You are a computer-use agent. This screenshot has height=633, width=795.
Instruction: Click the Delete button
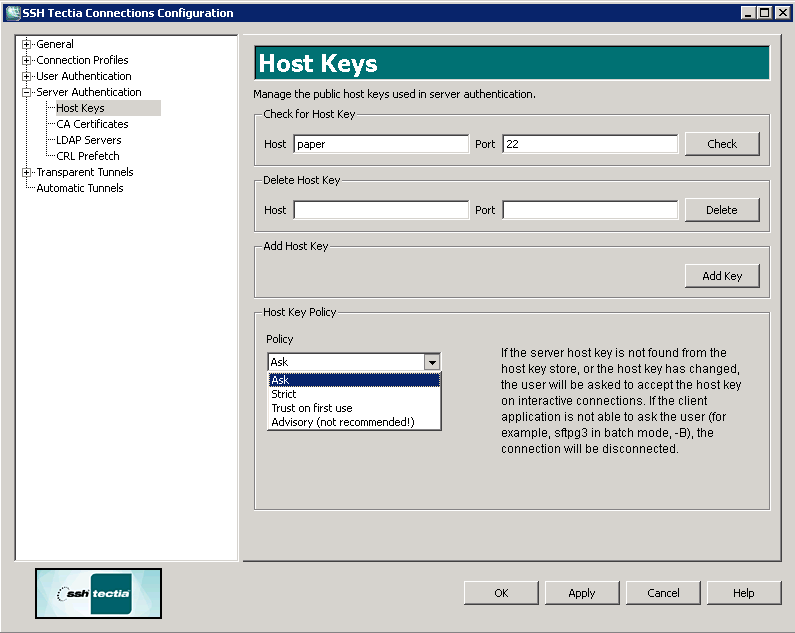[x=722, y=210]
